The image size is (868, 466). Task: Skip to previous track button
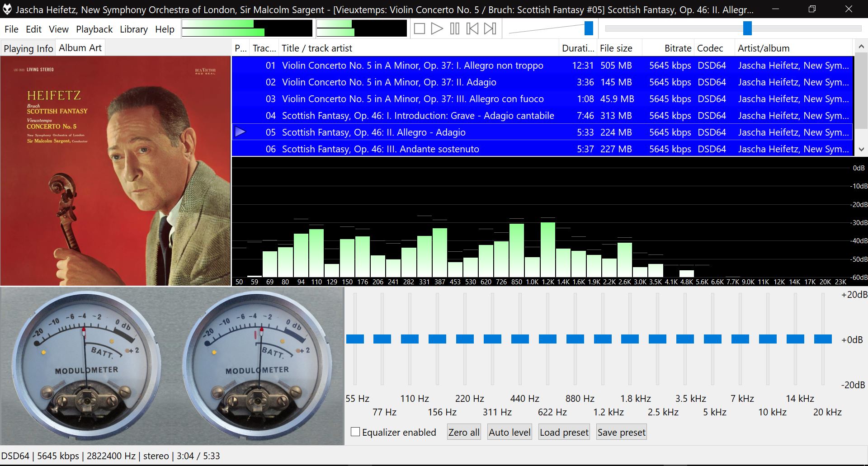[x=472, y=29]
